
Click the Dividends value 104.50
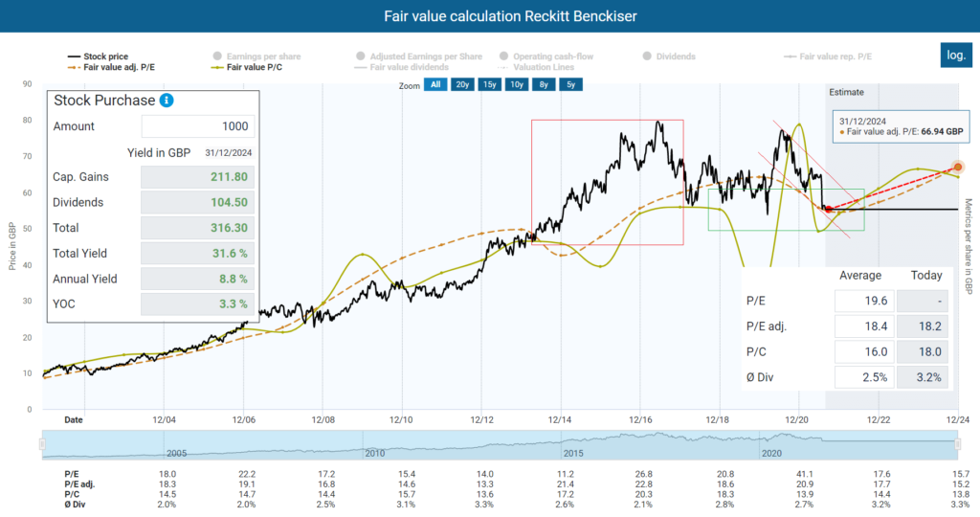[x=197, y=203]
